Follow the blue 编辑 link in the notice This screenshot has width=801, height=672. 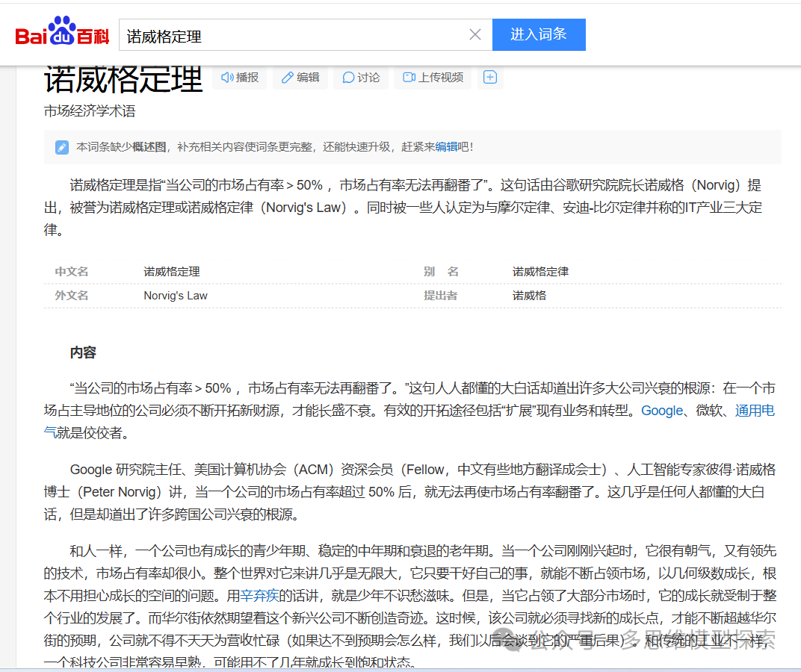click(446, 147)
